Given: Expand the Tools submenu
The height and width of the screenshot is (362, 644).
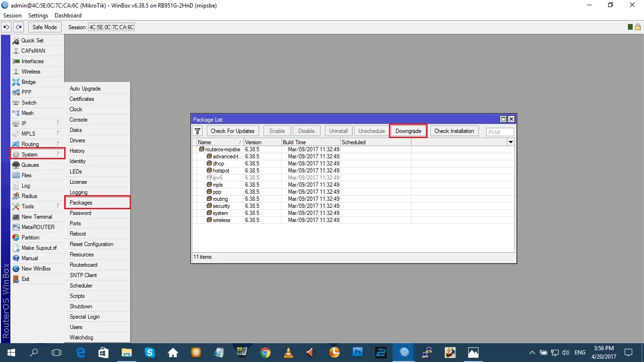Looking at the screenshot, I should pyautogui.click(x=37, y=206).
